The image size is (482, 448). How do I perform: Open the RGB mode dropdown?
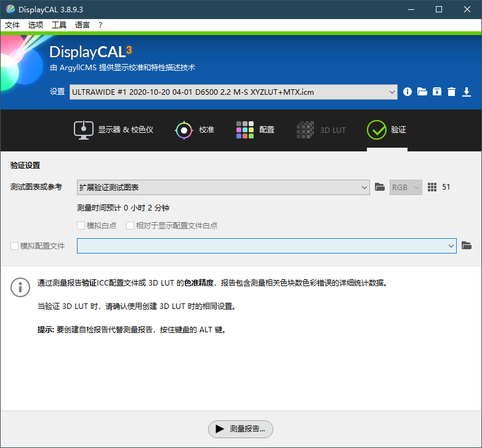(x=406, y=188)
